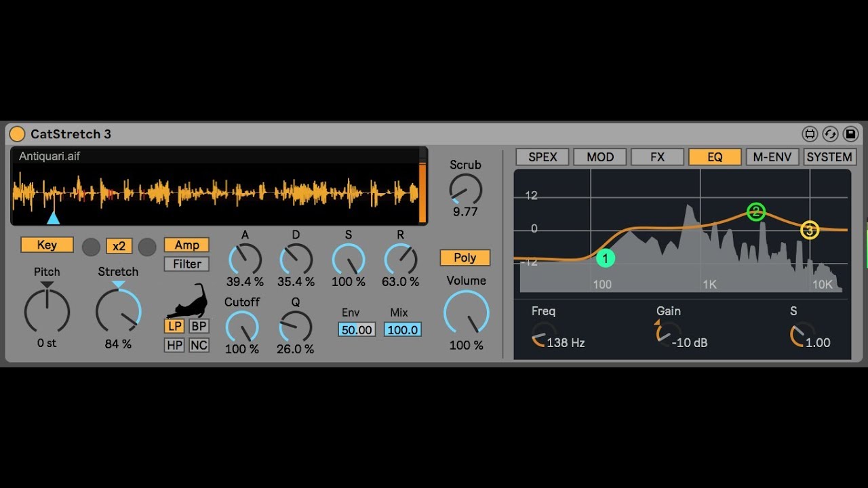Click the Attack (A) knob

click(245, 259)
